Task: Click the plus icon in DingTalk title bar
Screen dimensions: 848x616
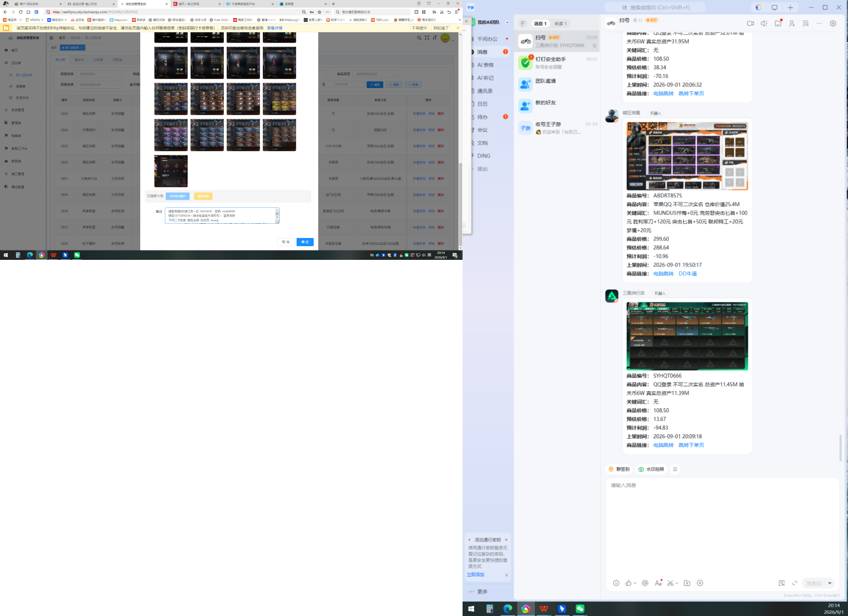Action: click(x=790, y=8)
